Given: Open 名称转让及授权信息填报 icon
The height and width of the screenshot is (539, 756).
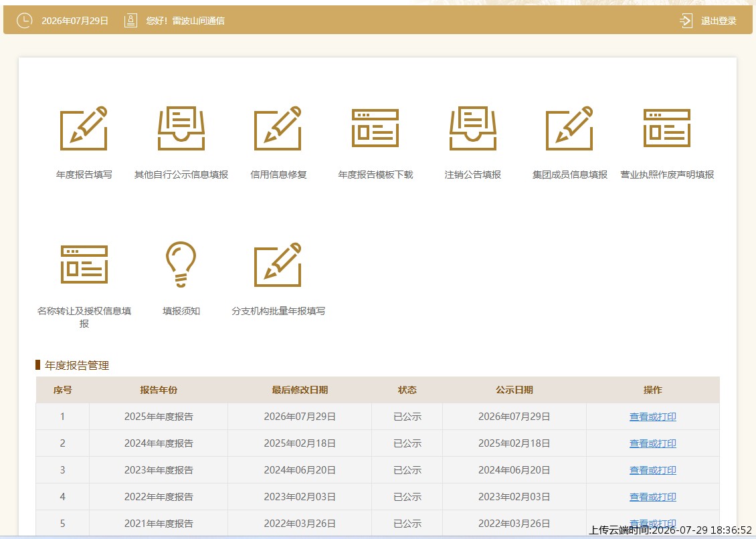Looking at the screenshot, I should click(84, 265).
